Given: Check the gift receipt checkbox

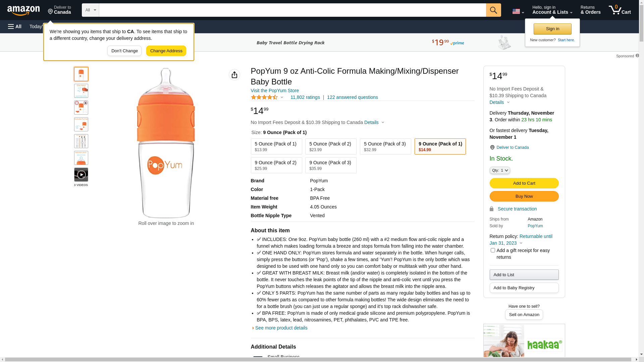Looking at the screenshot, I should (493, 250).
